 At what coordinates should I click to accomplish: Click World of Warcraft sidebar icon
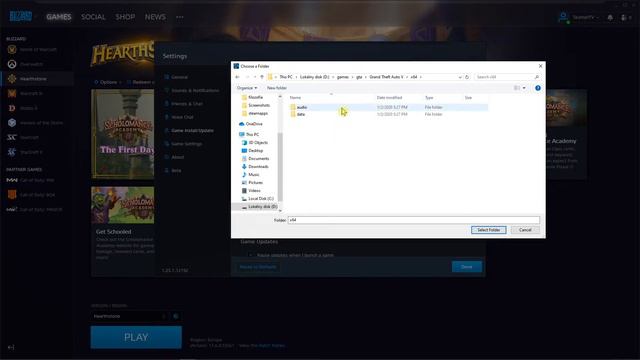[12, 49]
